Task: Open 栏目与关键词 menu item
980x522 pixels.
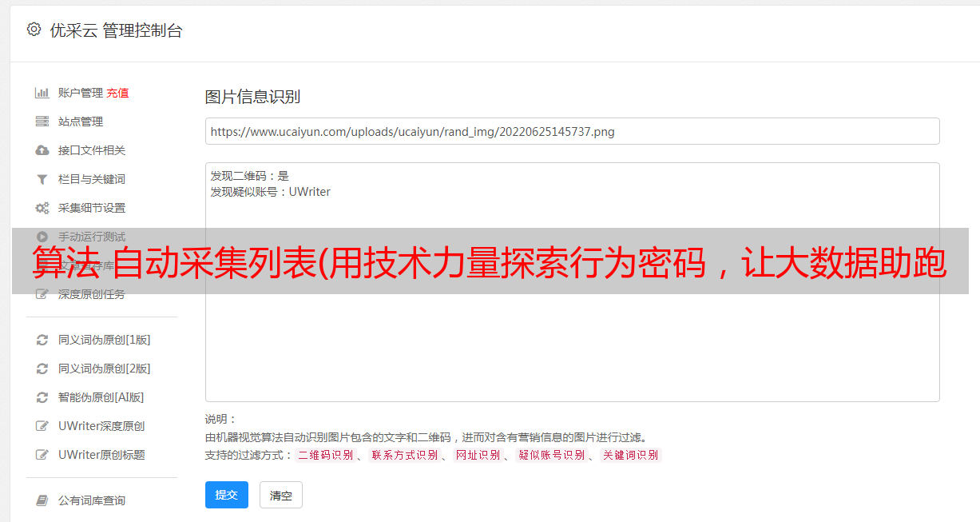Action: 92,179
